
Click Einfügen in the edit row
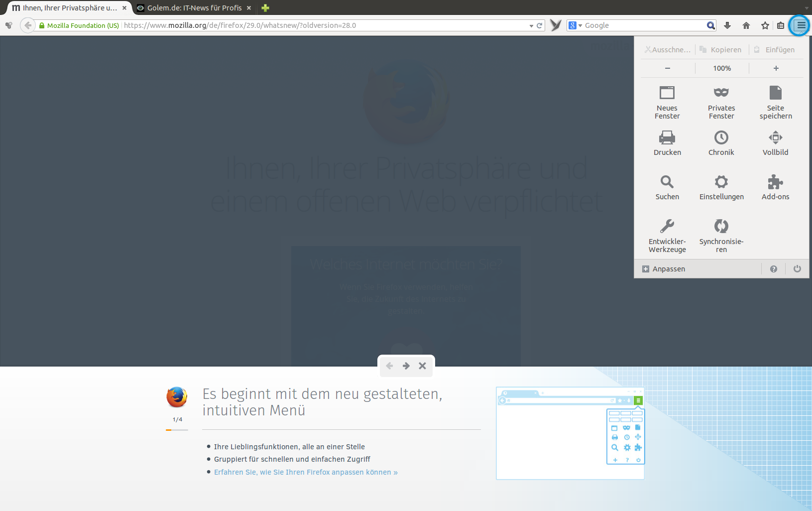click(x=775, y=50)
